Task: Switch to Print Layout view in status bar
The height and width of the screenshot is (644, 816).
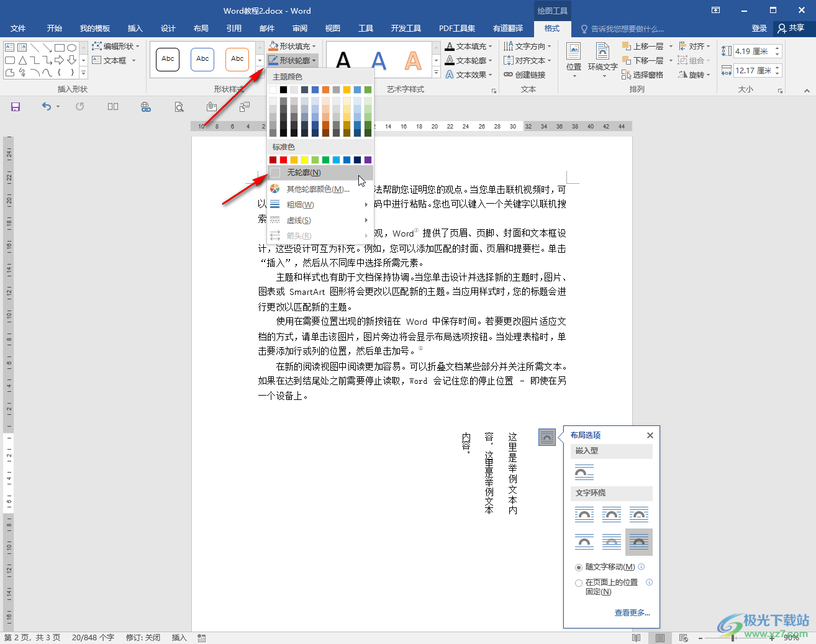Action: coord(660,638)
